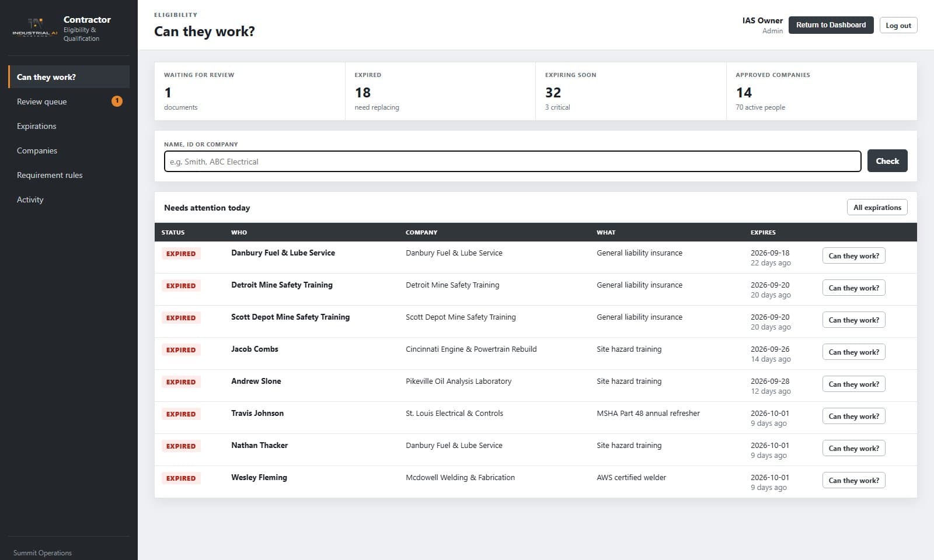Click Return to Dashboard button

[831, 25]
